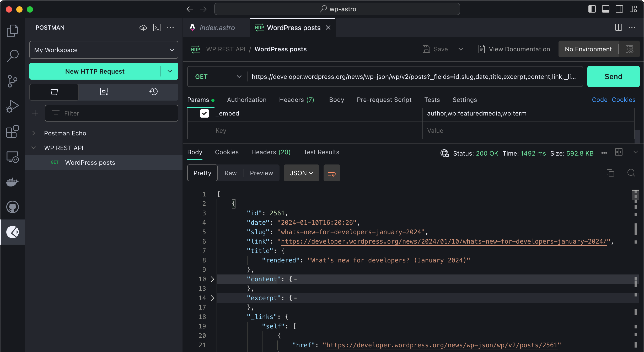
Task: Show the Collections section in sidebar
Action: pos(54,92)
